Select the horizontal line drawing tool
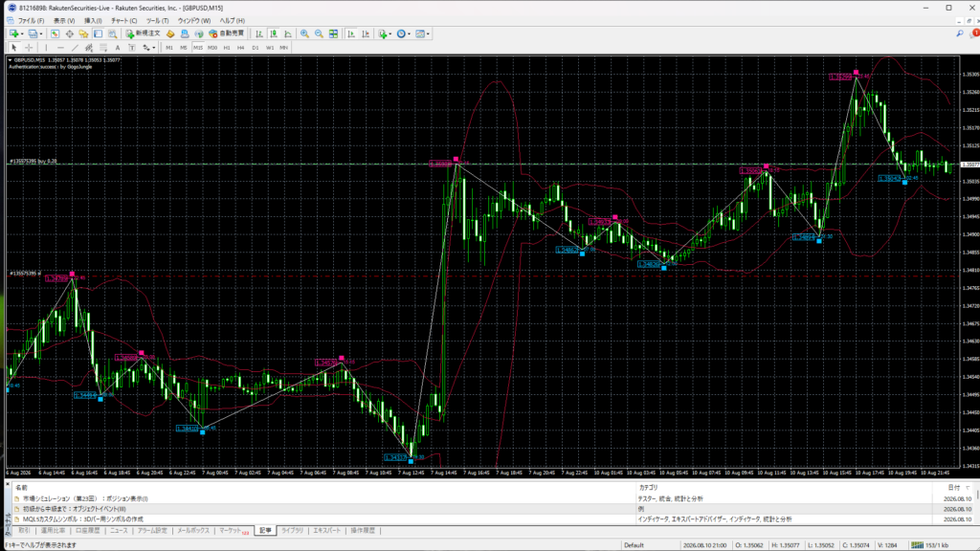This screenshot has height=551, width=980. 60,48
